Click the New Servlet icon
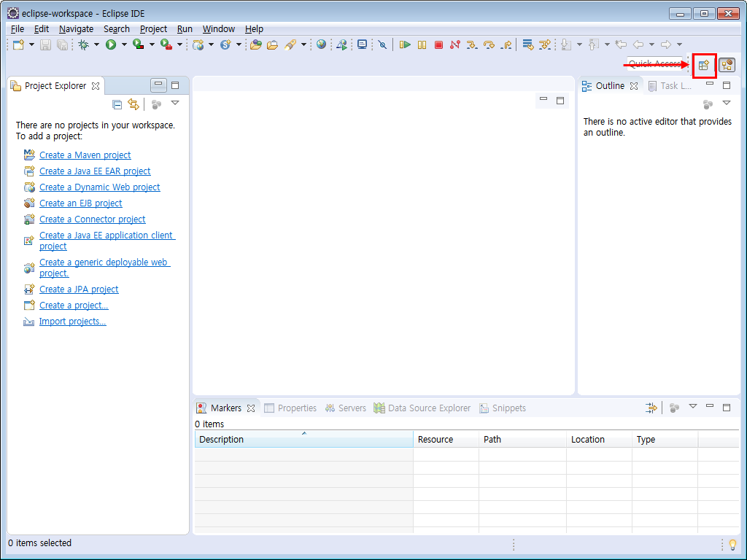 [226, 44]
